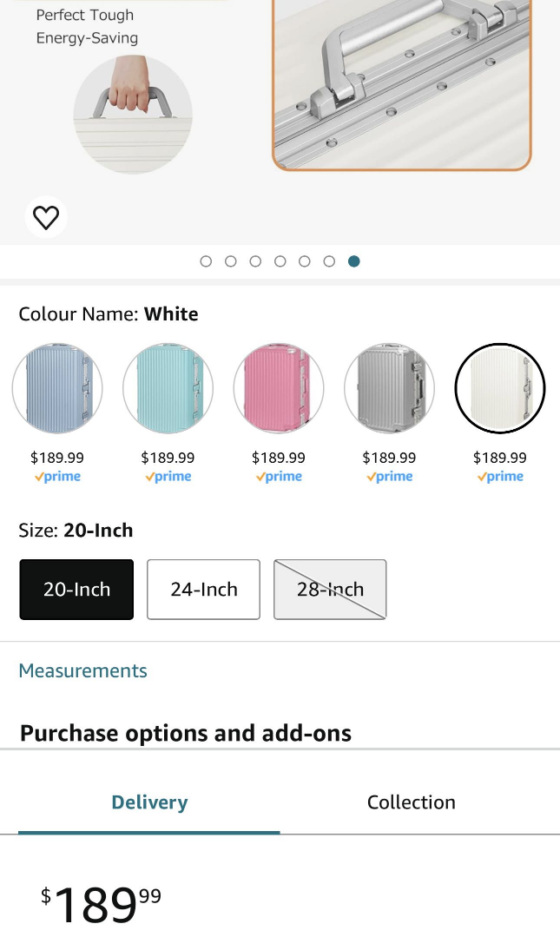560x937 pixels.
Task: Select the unavailable 28-Inch size
Action: 330,590
